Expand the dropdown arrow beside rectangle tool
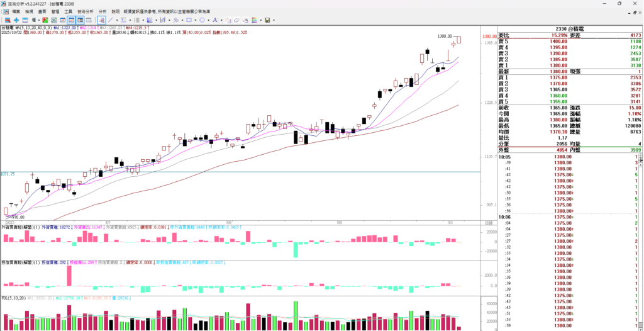The image size is (644, 331). [x=196, y=20]
